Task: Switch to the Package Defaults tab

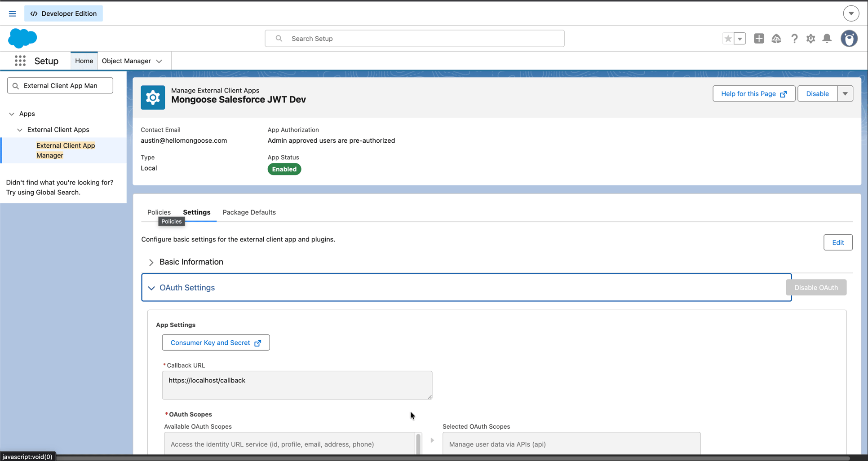Action: click(x=249, y=212)
